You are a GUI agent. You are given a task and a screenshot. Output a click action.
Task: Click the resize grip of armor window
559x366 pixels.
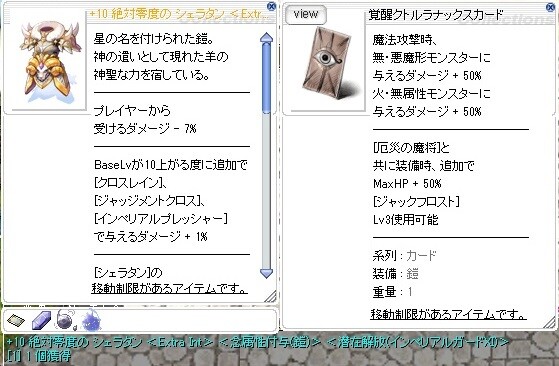[x=271, y=296]
